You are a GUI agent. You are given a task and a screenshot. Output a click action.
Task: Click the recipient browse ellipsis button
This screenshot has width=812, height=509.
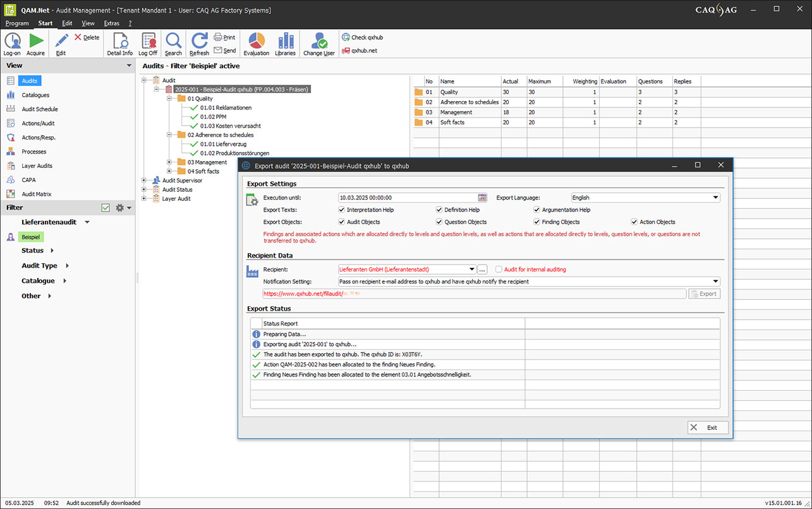(482, 269)
